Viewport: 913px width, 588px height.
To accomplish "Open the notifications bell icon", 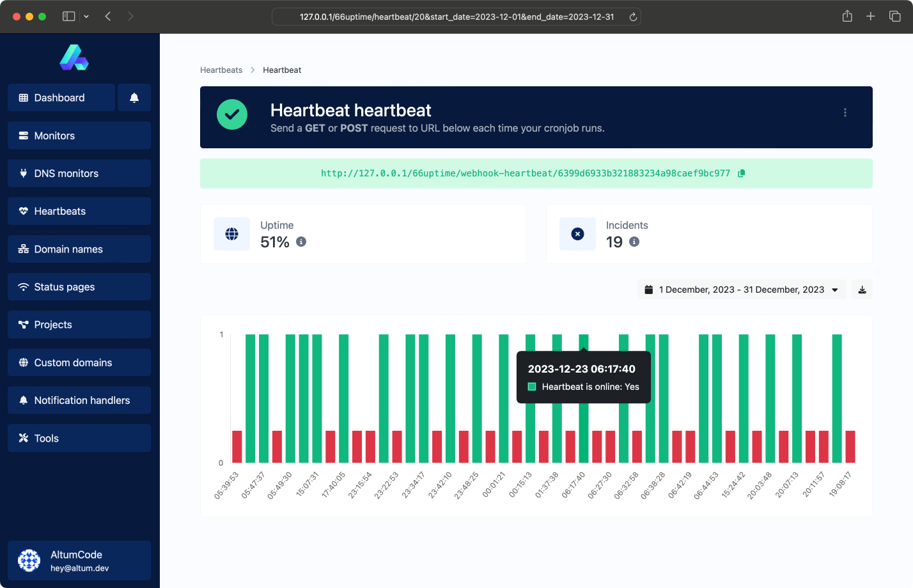I will pyautogui.click(x=134, y=97).
